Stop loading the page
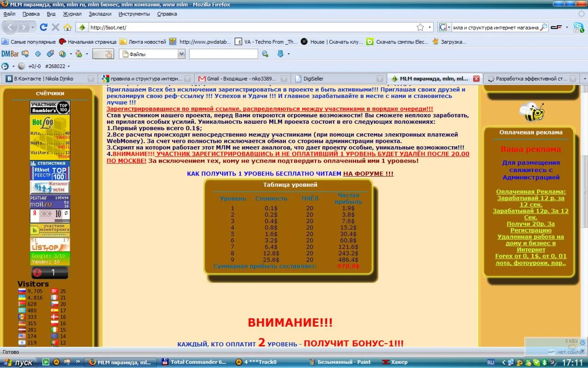588x368 pixels. coord(56,27)
